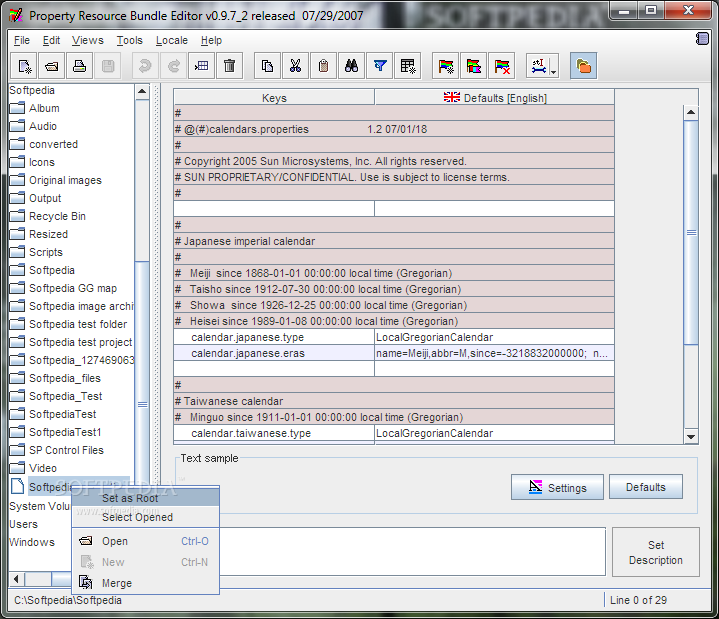
Task: Choose Open Ctrl-O in the context menu
Action: click(x=145, y=541)
